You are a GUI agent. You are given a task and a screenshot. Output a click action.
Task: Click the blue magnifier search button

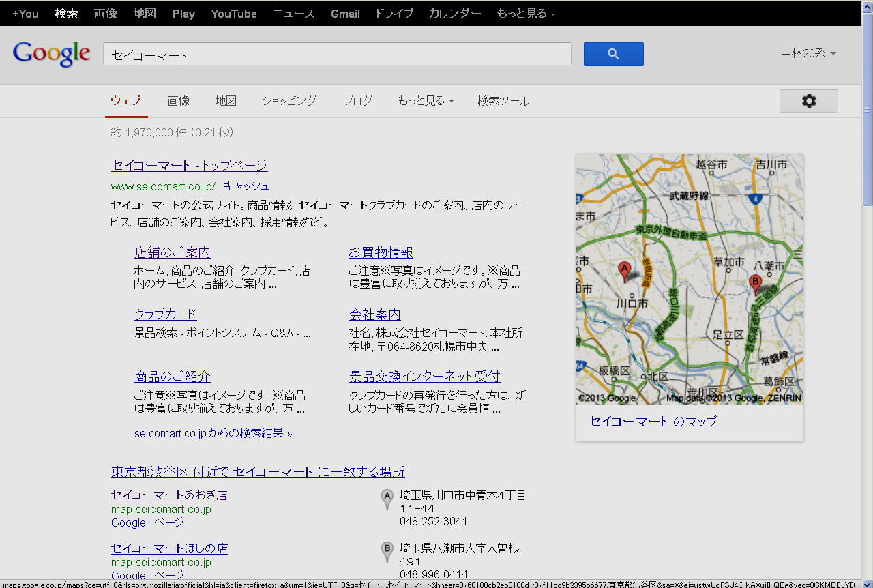(x=613, y=54)
